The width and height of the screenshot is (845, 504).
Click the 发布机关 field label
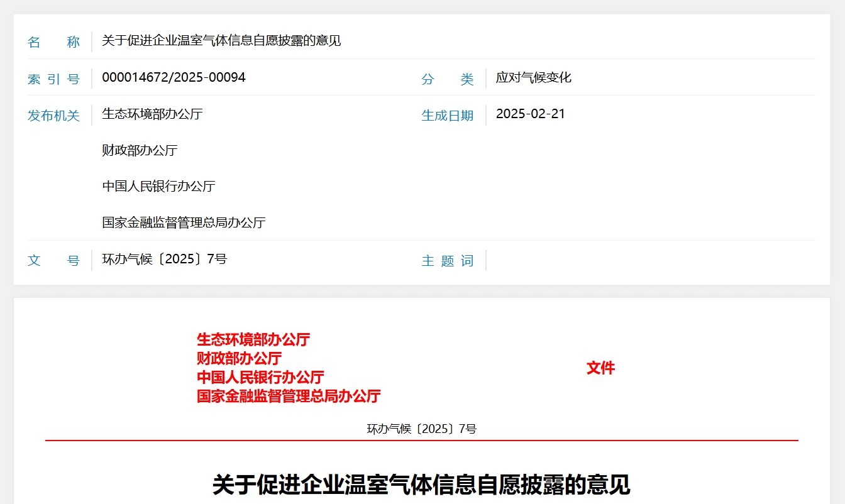tap(53, 114)
